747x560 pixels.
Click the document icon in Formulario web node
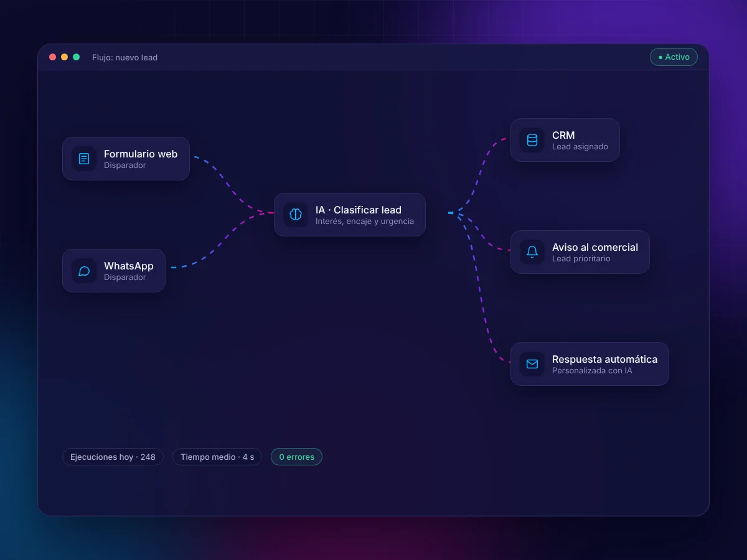[x=84, y=159]
